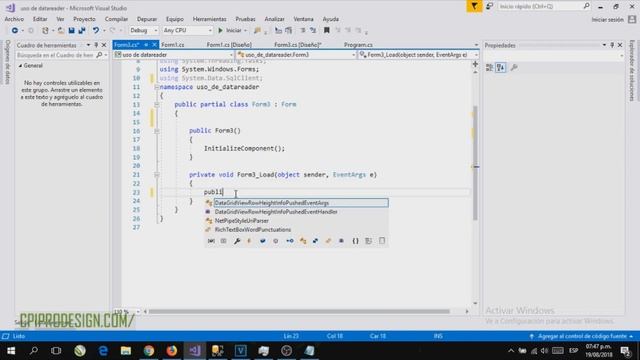This screenshot has width=640, height=360.
Task: Click the Undo arrow icon
Action: pos(96,31)
